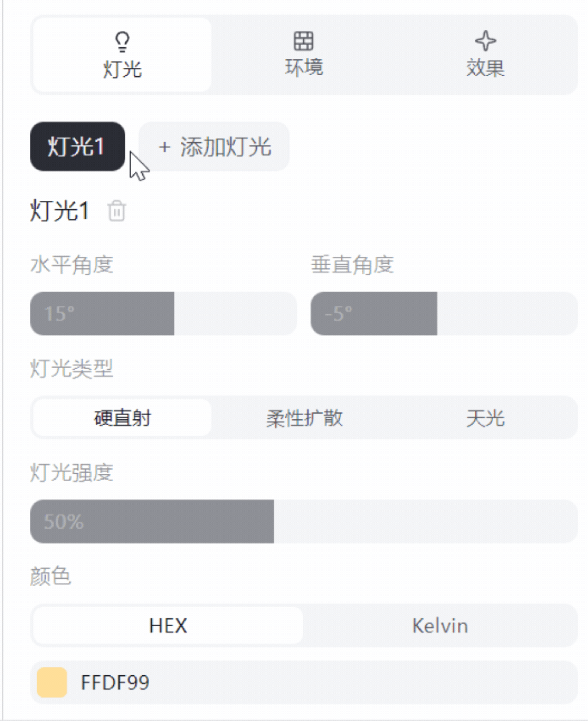Image resolution: width=588 pixels, height=721 pixels.
Task: Click the sparkle icon above 效果
Action: tap(485, 41)
